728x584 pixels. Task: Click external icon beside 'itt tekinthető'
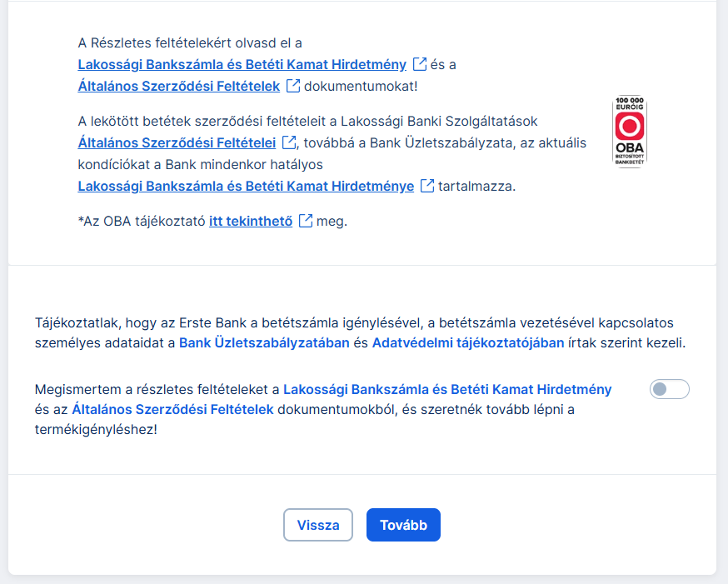tap(306, 221)
